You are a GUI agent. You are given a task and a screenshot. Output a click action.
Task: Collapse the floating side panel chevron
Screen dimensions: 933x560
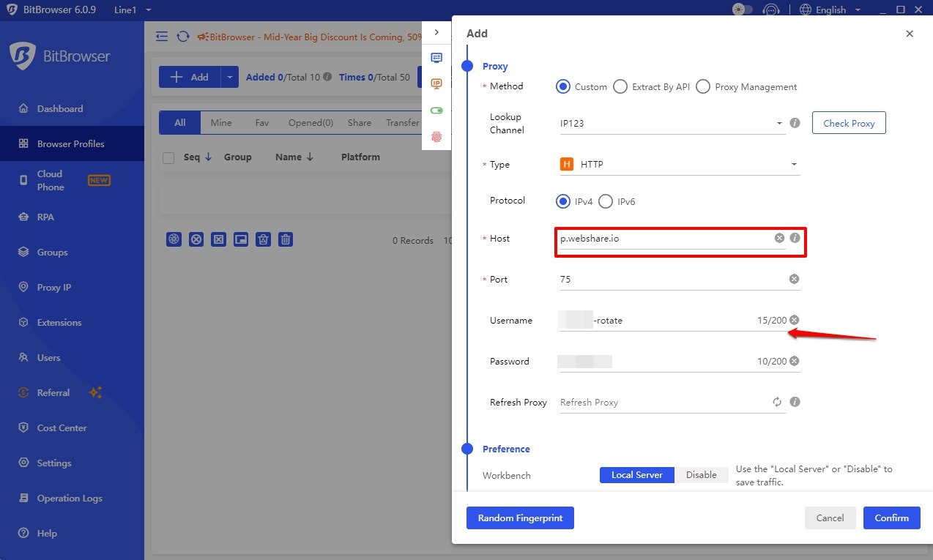point(436,32)
